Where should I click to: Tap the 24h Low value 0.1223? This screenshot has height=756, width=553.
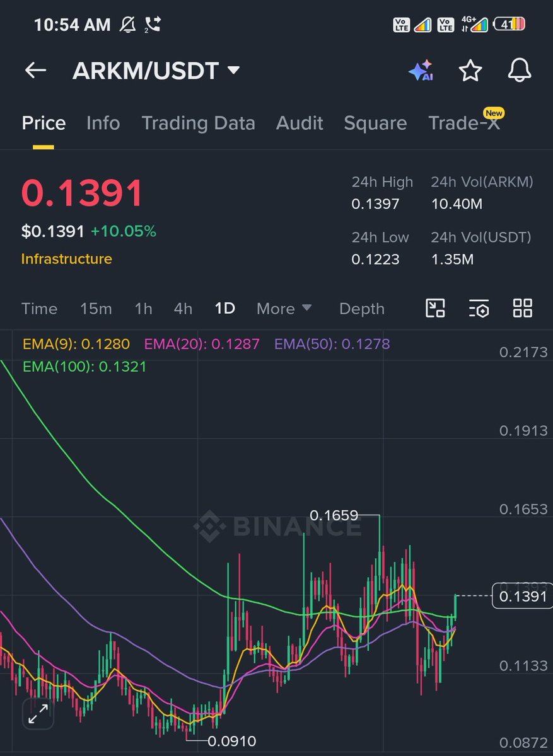click(x=375, y=259)
